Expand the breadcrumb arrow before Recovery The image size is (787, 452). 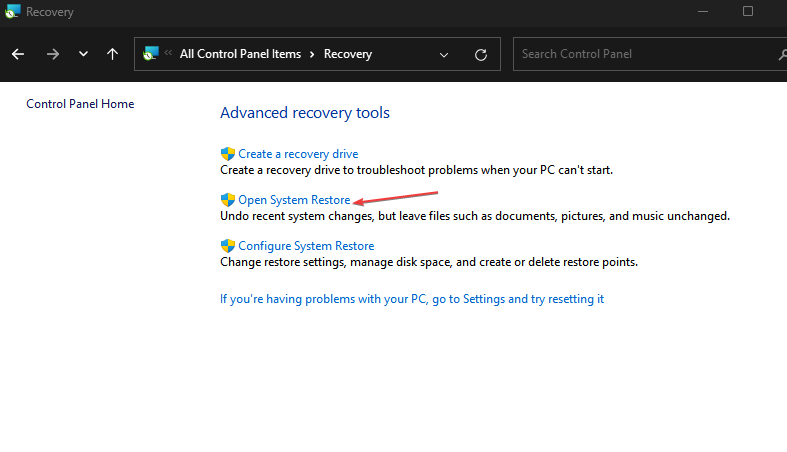(312, 54)
